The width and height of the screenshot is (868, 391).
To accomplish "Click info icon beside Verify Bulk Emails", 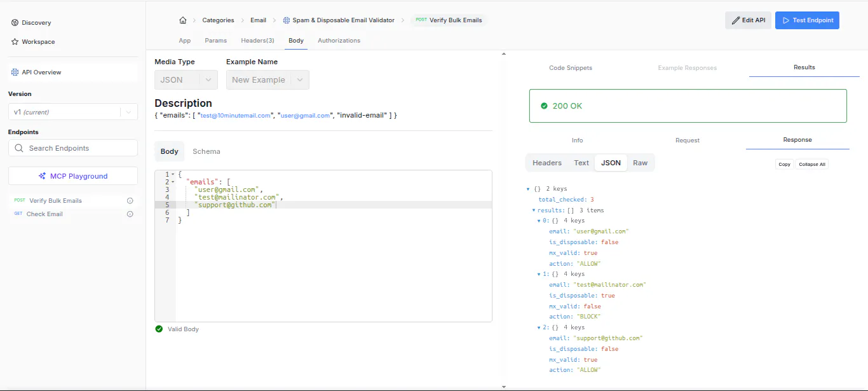I will coord(130,201).
